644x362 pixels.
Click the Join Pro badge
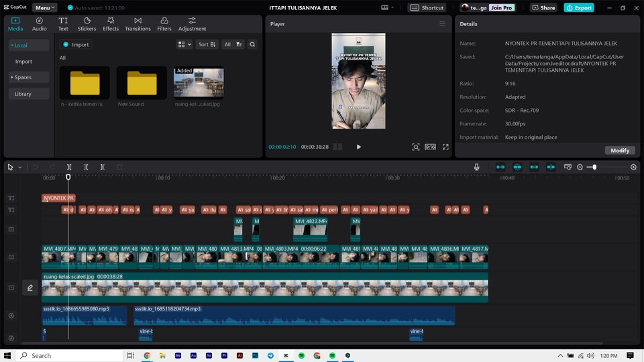click(502, 8)
